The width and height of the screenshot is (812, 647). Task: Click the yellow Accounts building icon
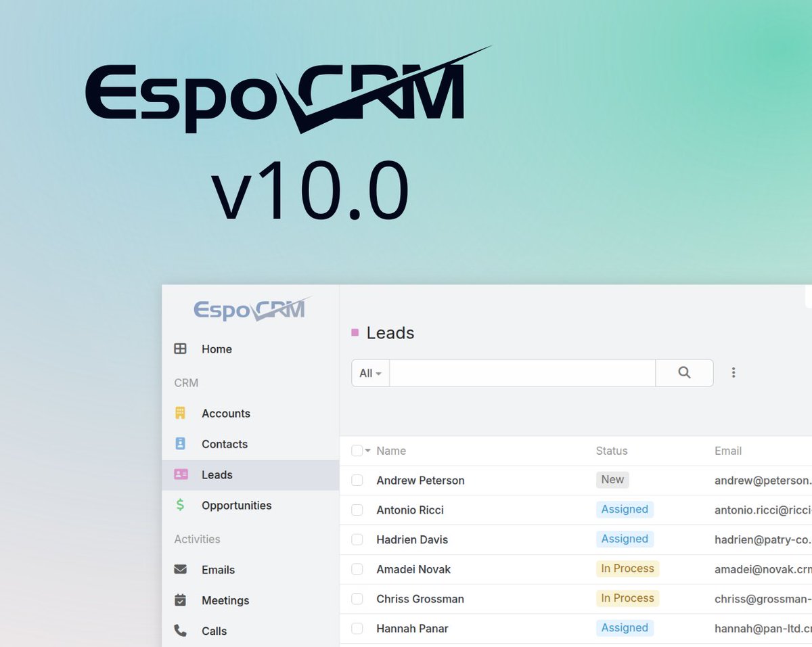[x=180, y=414]
